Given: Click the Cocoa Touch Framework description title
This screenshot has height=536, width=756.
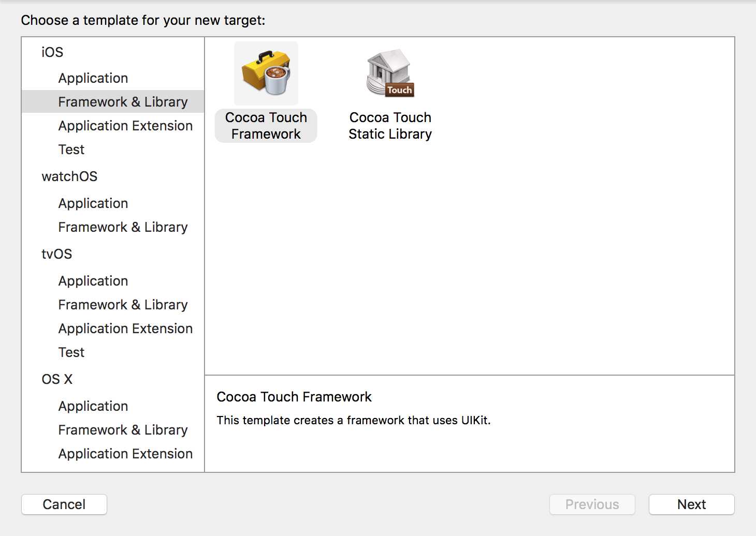Looking at the screenshot, I should coord(294,397).
